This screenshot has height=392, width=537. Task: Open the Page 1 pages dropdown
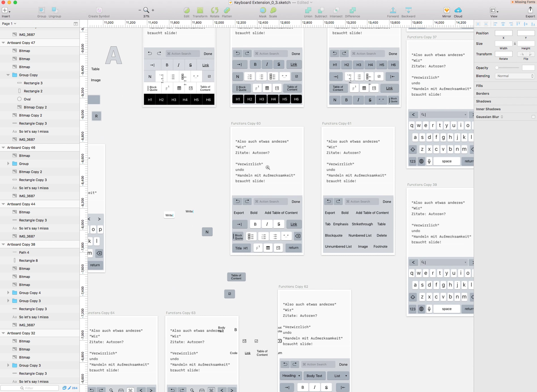tap(9, 24)
